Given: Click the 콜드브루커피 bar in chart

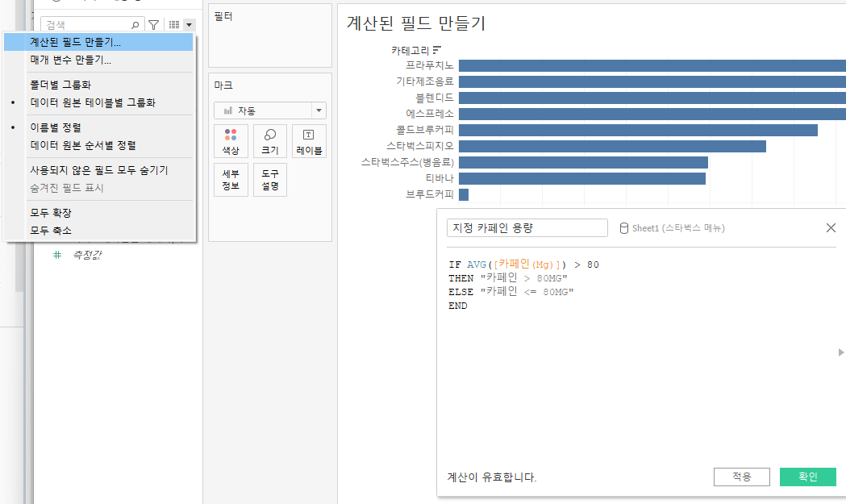Looking at the screenshot, I should (638, 130).
